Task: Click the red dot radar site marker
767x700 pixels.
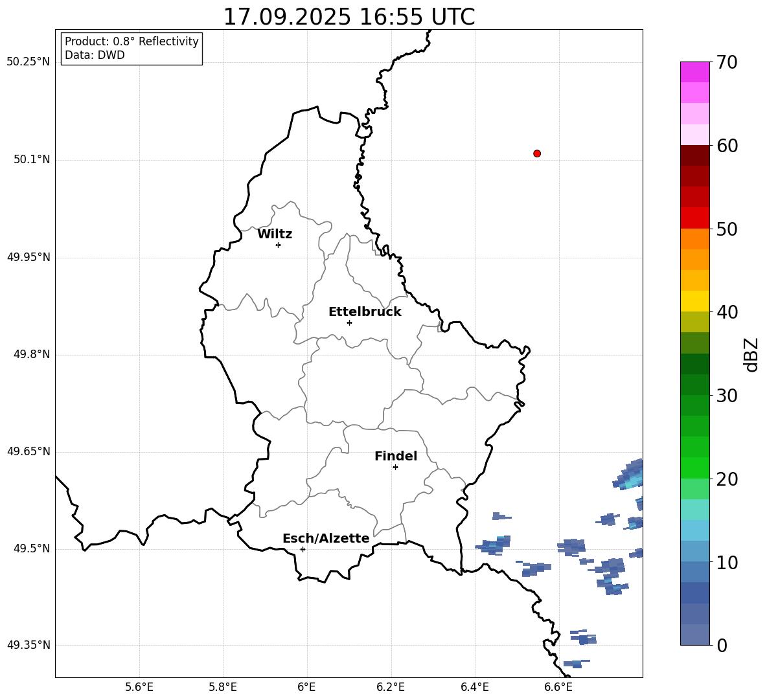Action: point(537,153)
